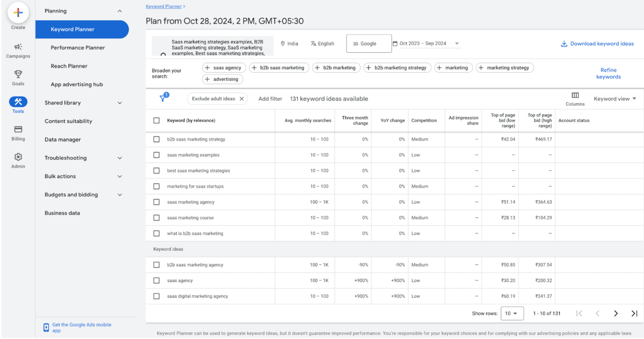Open the Google search network selector

(x=369, y=44)
